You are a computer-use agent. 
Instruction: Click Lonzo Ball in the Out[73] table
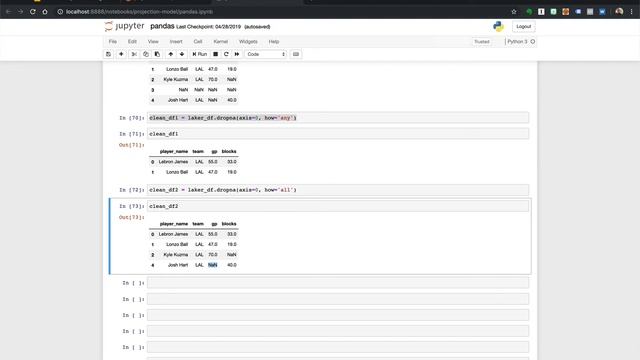tap(177, 244)
